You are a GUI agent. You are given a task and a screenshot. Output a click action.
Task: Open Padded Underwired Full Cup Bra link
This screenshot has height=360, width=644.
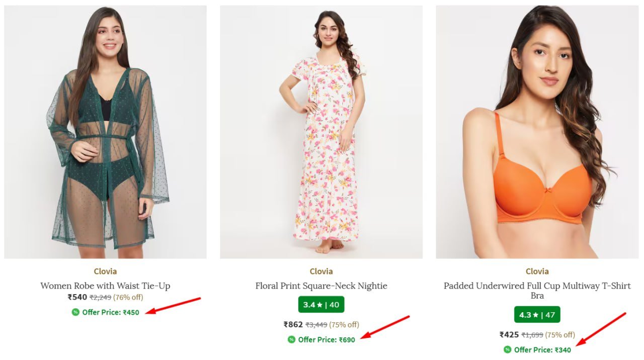pyautogui.click(x=537, y=291)
